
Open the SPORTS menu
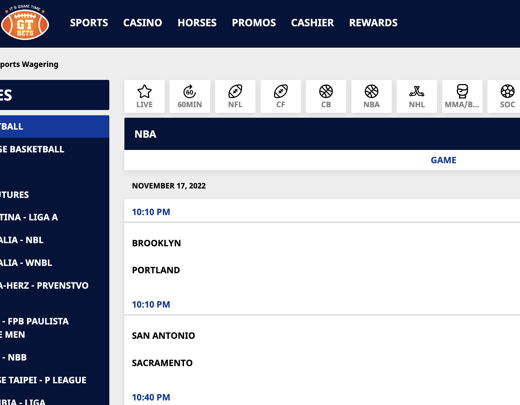89,23
